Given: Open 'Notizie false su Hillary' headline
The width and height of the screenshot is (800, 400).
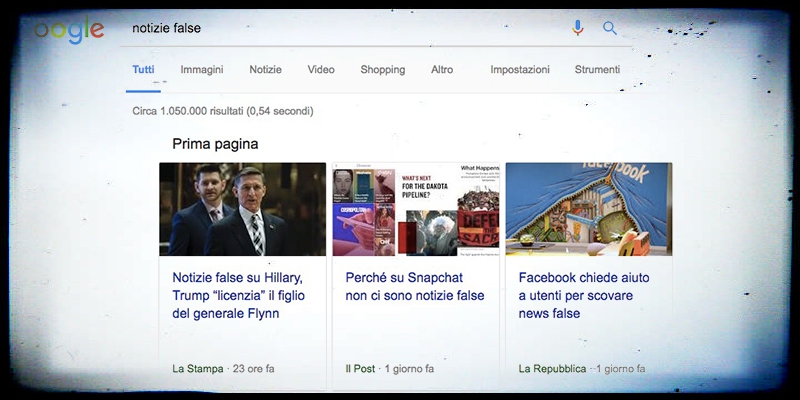Looking at the screenshot, I should coord(237,295).
